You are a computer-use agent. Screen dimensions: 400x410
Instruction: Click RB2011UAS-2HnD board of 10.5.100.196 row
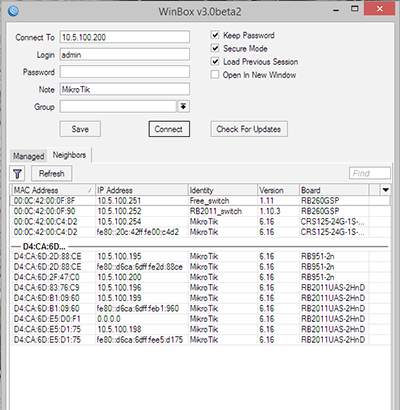[333, 288]
